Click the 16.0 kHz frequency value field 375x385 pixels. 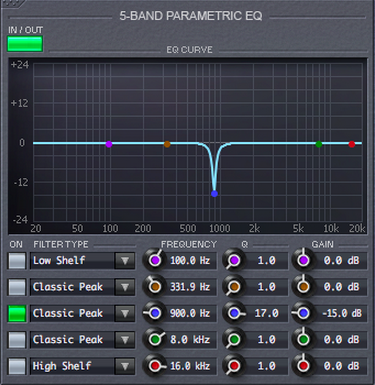click(x=190, y=366)
